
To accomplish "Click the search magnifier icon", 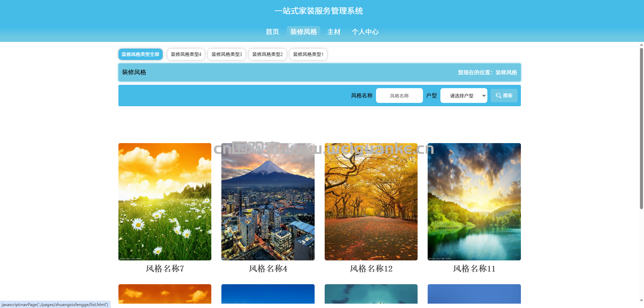I will [498, 96].
